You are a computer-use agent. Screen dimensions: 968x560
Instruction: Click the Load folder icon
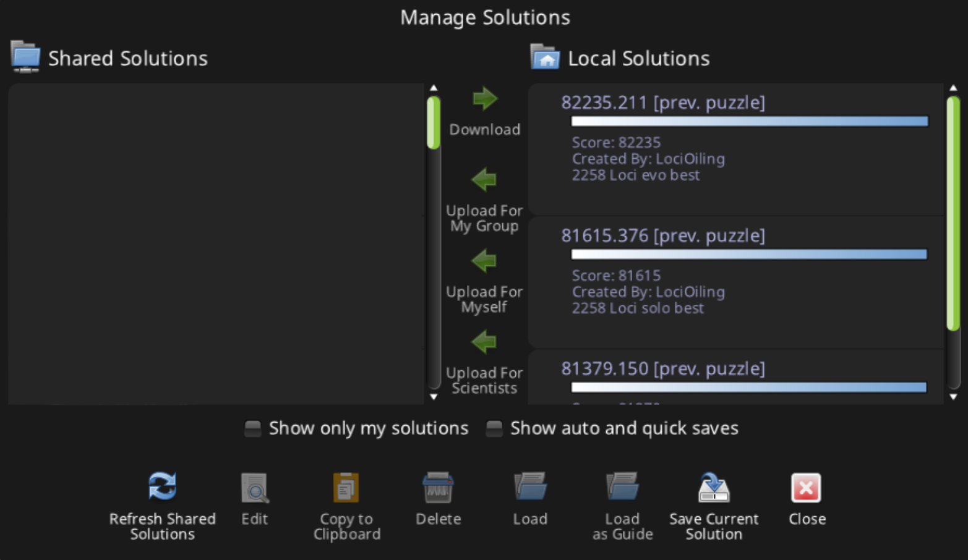[x=530, y=487]
